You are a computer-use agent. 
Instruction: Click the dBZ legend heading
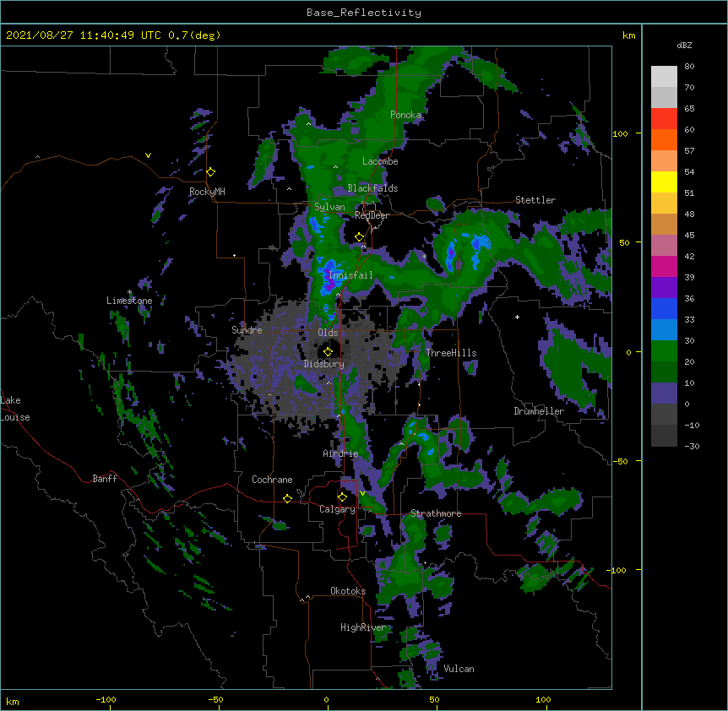(x=684, y=45)
